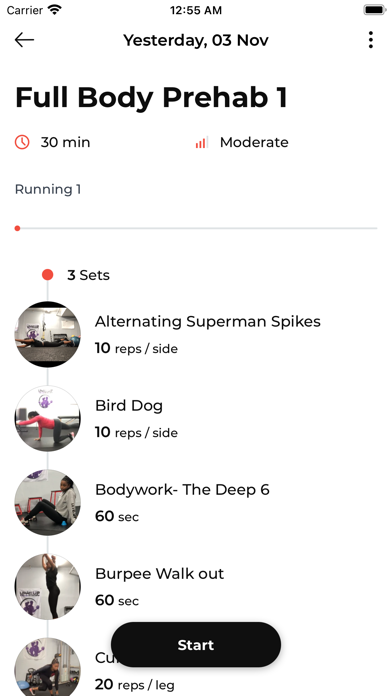392x696 pixels.
Task: Click the red progress bar marker
Action: coord(17,228)
